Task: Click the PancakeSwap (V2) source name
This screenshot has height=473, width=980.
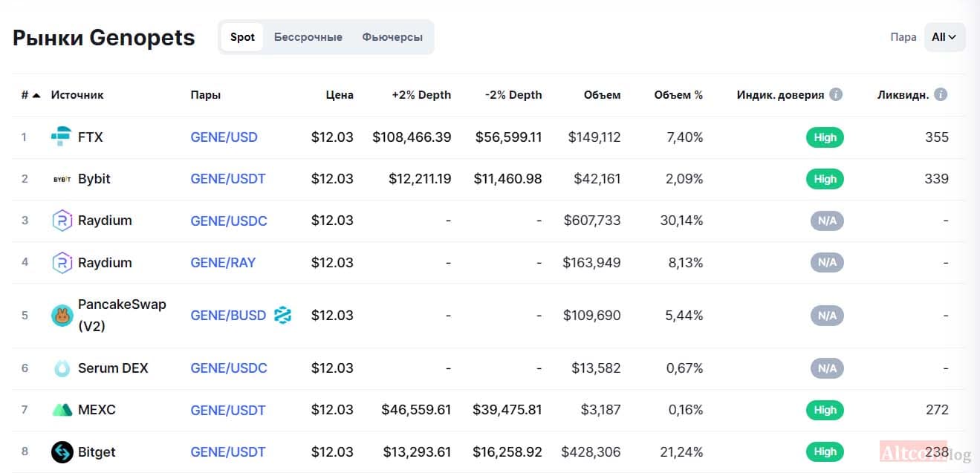Action: click(122, 315)
